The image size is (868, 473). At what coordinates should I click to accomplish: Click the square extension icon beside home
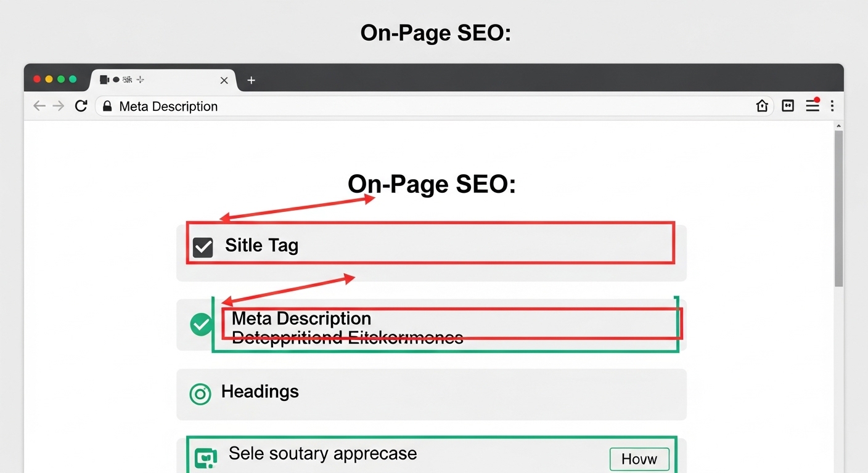click(788, 106)
